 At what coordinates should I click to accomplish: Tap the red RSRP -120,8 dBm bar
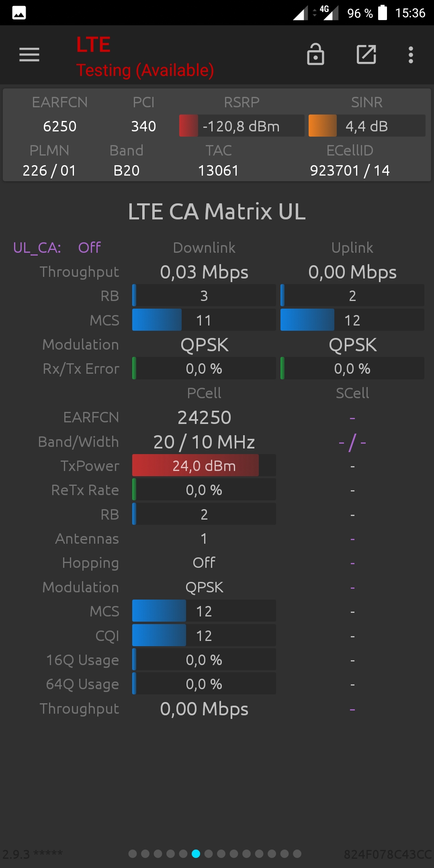pos(242,126)
